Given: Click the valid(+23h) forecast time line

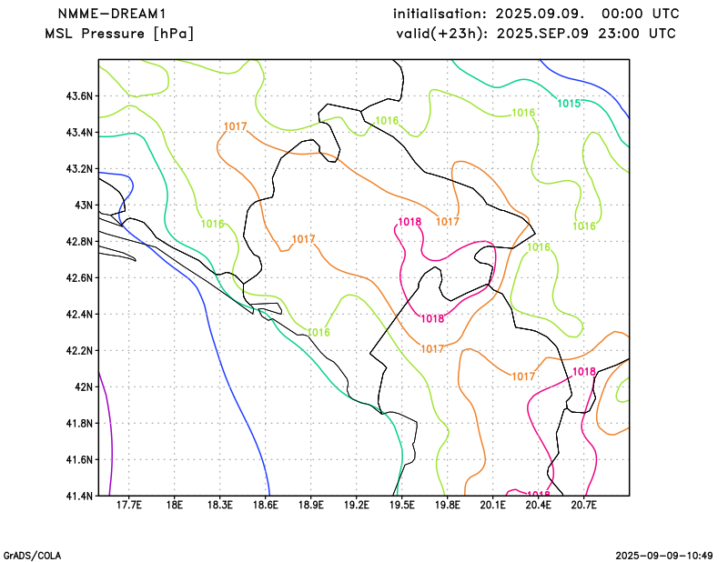Looking at the screenshot, I should tap(536, 34).
